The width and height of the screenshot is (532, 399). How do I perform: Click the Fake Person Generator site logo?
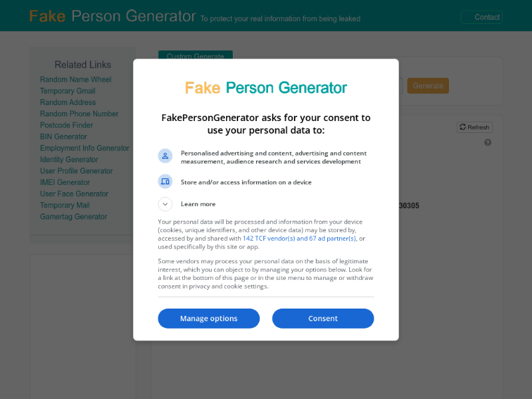click(112, 16)
